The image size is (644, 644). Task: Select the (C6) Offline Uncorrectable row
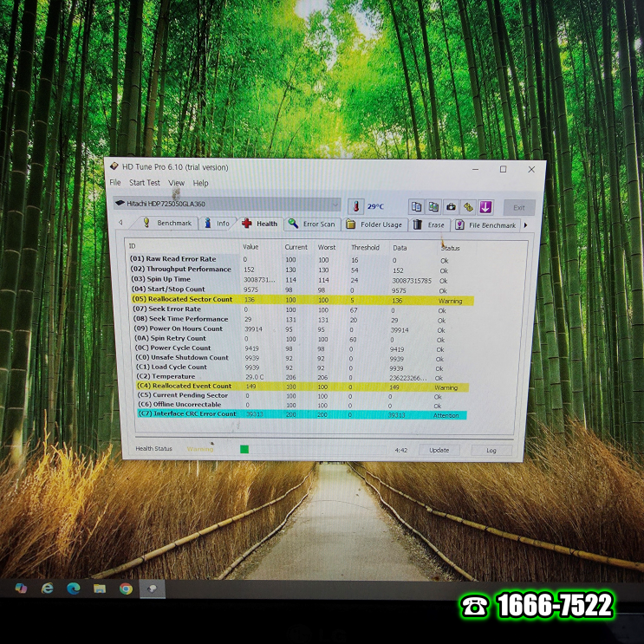[302, 405]
